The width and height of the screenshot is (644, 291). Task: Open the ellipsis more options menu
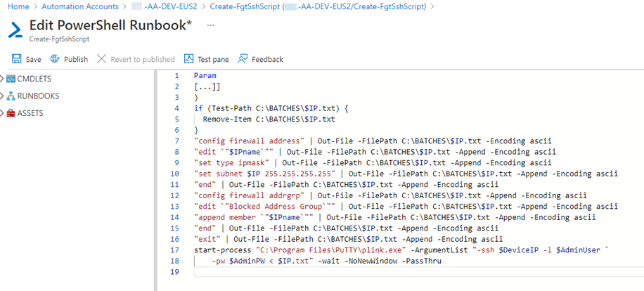pos(210,25)
